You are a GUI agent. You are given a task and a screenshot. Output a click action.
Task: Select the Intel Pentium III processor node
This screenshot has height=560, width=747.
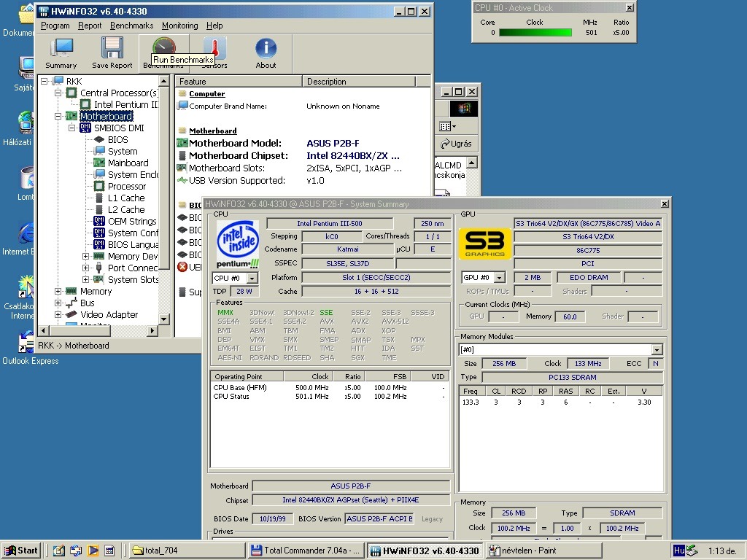125,104
